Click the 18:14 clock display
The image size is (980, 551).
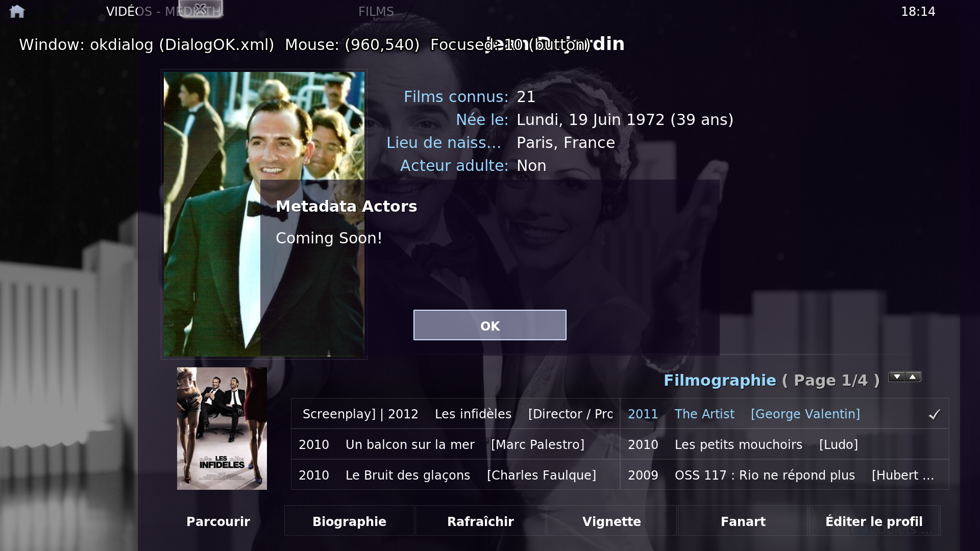(918, 12)
